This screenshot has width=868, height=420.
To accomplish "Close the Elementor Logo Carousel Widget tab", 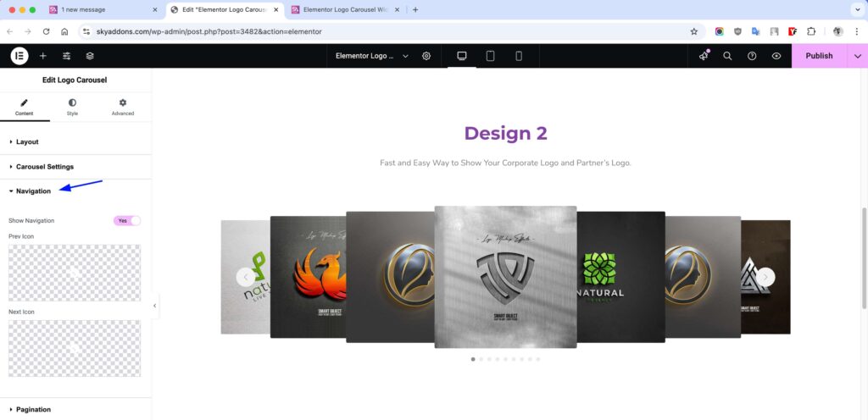I will pos(397,9).
